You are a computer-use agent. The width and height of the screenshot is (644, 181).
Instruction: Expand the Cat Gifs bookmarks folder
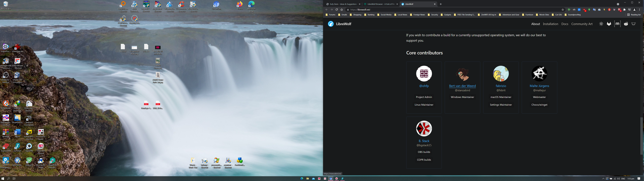[557, 15]
